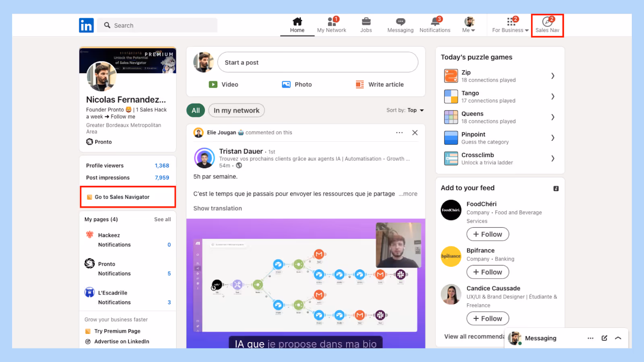Expand the Me profile dropdown
Image resolution: width=644 pixels, height=362 pixels.
[469, 25]
